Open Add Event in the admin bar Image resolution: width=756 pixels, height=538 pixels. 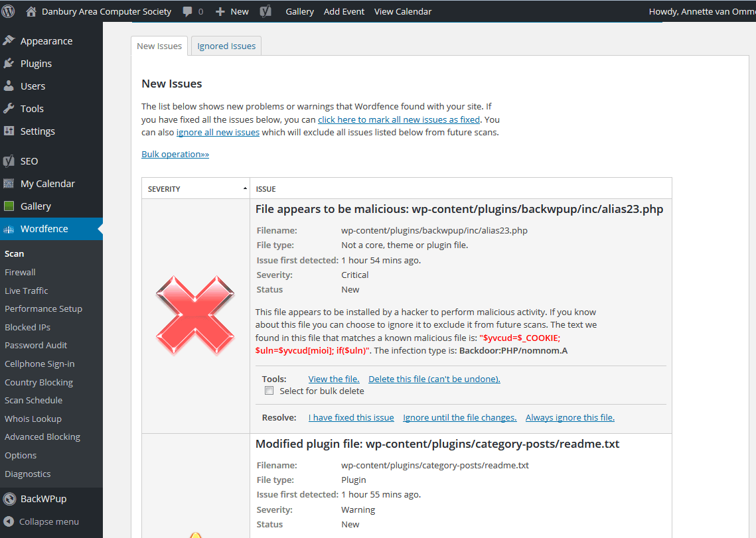344,11
